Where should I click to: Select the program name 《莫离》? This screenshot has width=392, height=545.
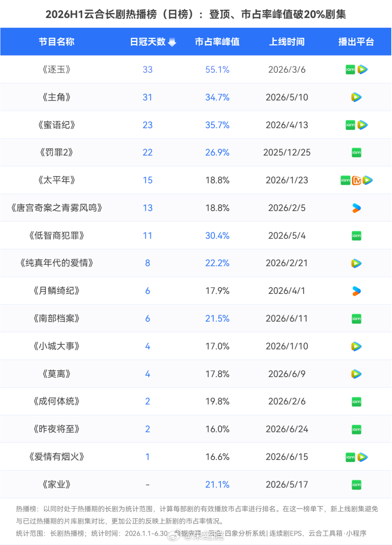pyautogui.click(x=57, y=374)
